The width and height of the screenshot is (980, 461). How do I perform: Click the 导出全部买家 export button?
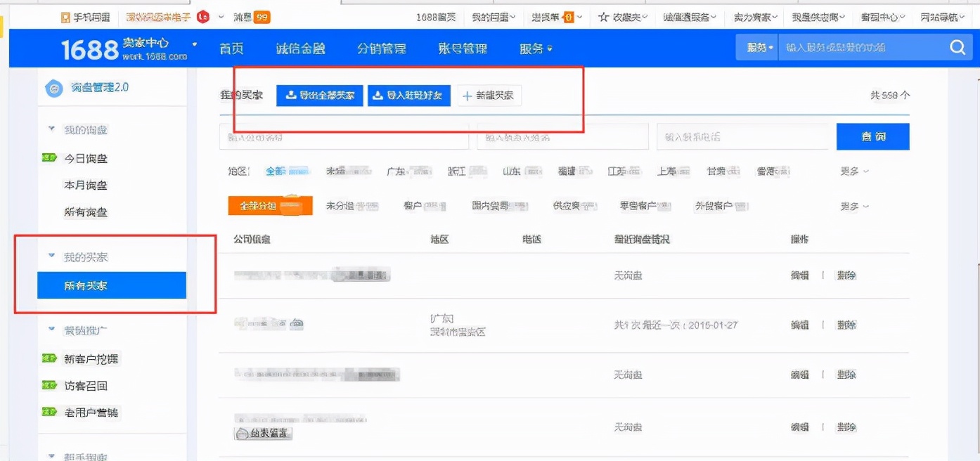(319, 96)
